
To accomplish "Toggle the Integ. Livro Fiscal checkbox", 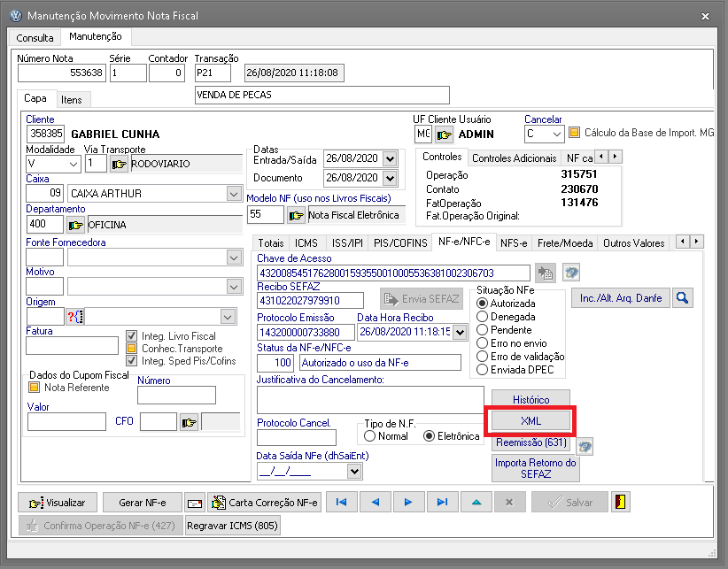I will point(132,336).
